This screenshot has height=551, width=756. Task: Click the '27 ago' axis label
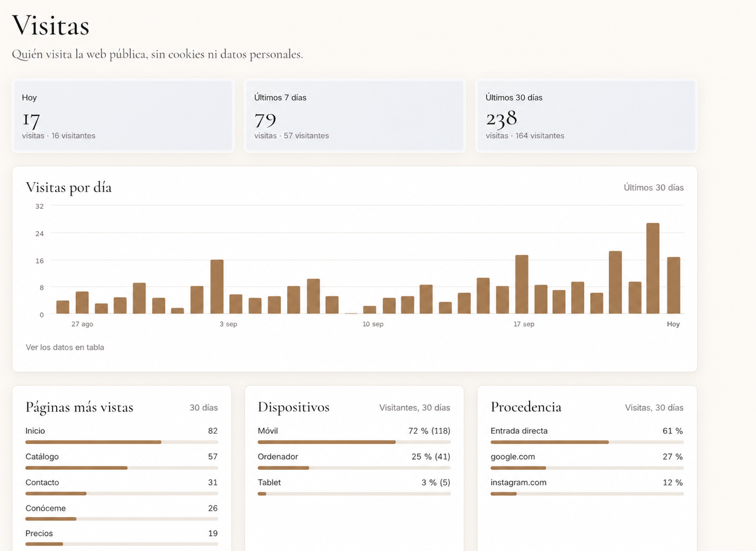pos(82,324)
